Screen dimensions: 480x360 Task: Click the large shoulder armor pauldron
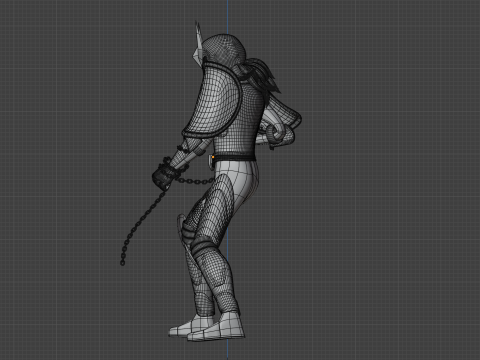[x=211, y=100]
